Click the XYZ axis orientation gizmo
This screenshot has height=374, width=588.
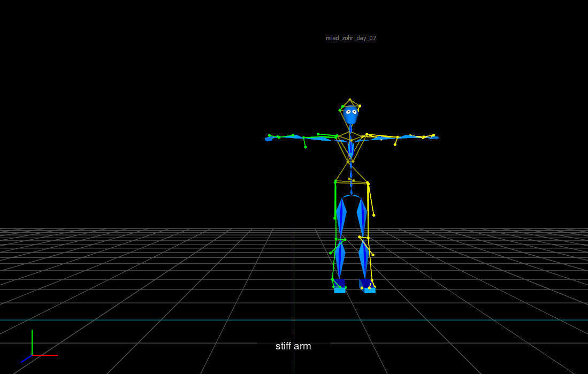(x=39, y=346)
